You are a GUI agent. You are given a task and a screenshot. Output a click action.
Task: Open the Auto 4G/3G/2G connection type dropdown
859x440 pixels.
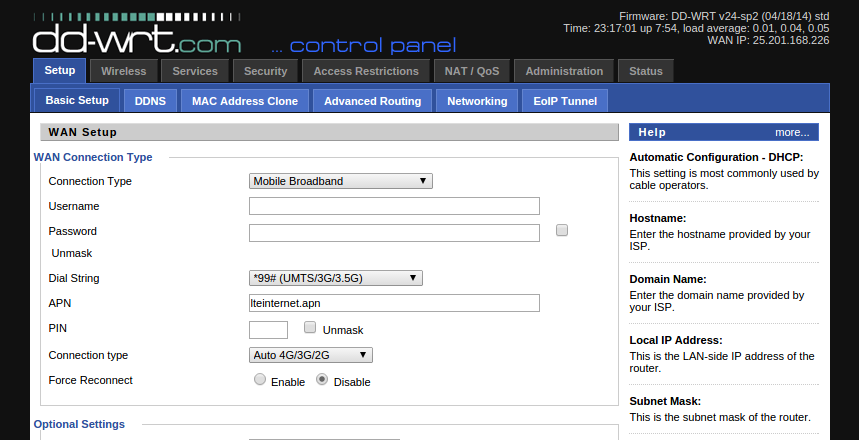pyautogui.click(x=311, y=355)
